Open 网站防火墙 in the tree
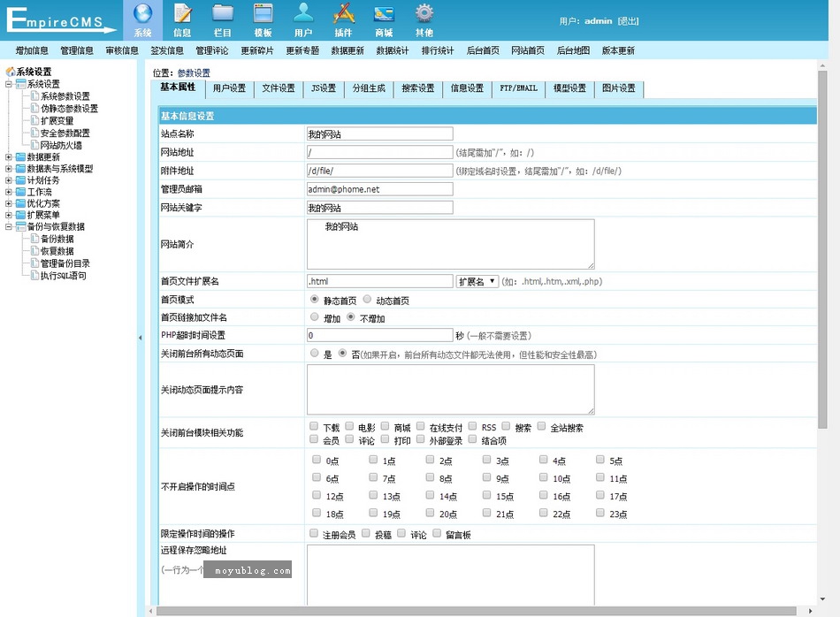This screenshot has height=617, width=840. (62, 145)
